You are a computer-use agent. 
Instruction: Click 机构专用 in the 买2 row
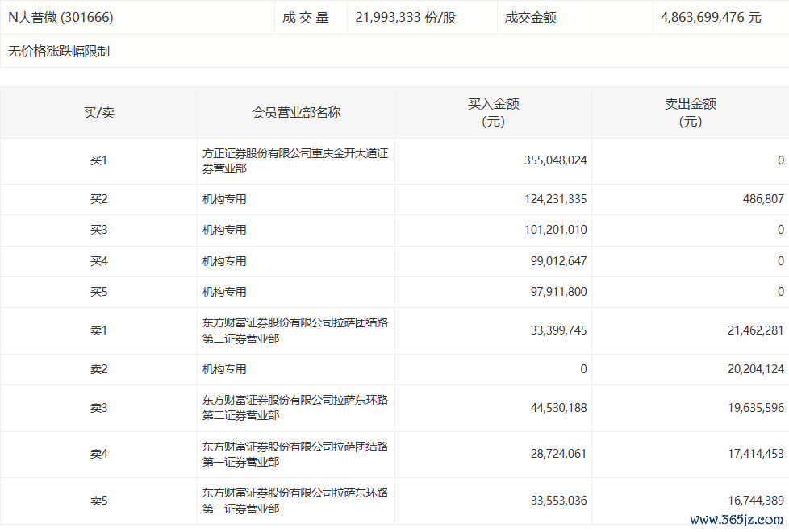coord(224,199)
